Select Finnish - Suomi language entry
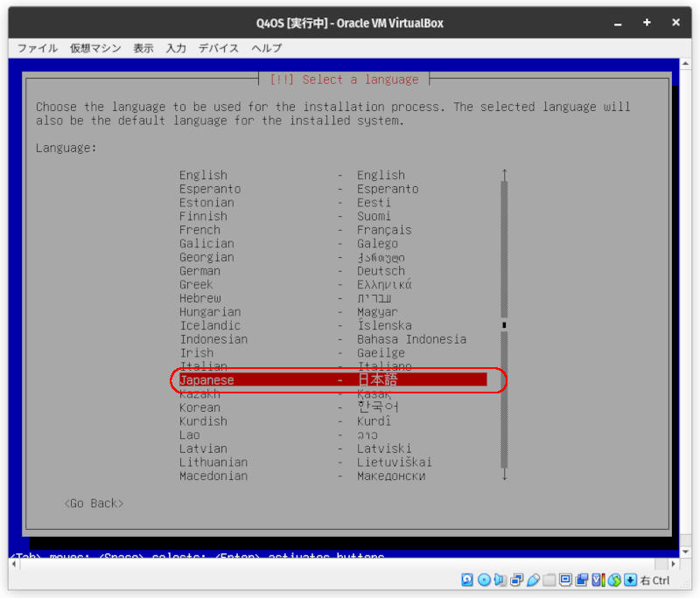 [333, 216]
